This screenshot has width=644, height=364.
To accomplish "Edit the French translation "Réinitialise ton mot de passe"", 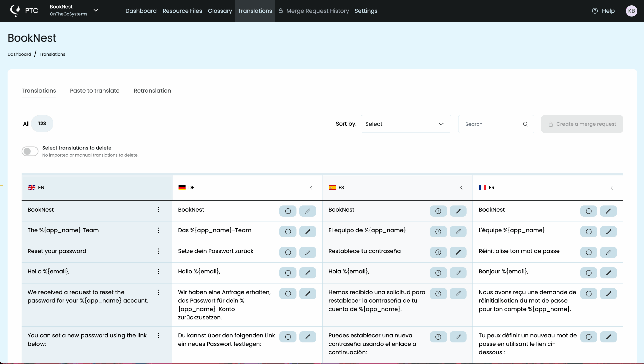I will 609,252.
